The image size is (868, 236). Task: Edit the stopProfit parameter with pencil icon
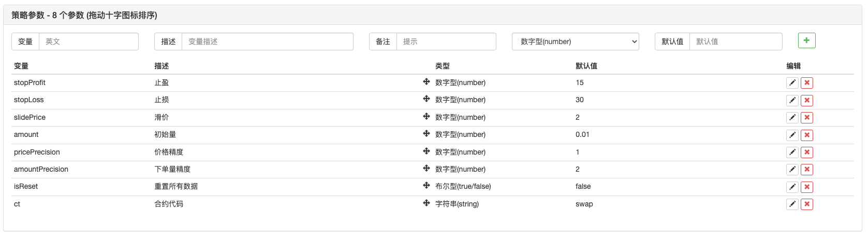(x=792, y=83)
